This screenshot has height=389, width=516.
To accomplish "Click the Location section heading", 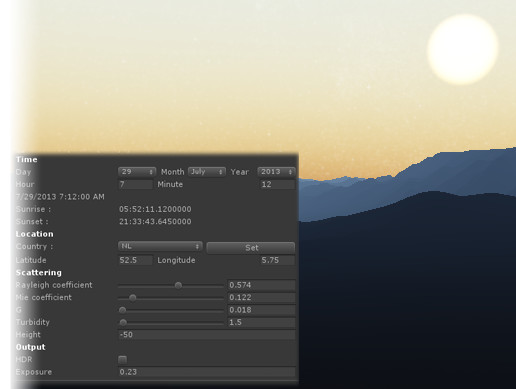I will [34, 234].
